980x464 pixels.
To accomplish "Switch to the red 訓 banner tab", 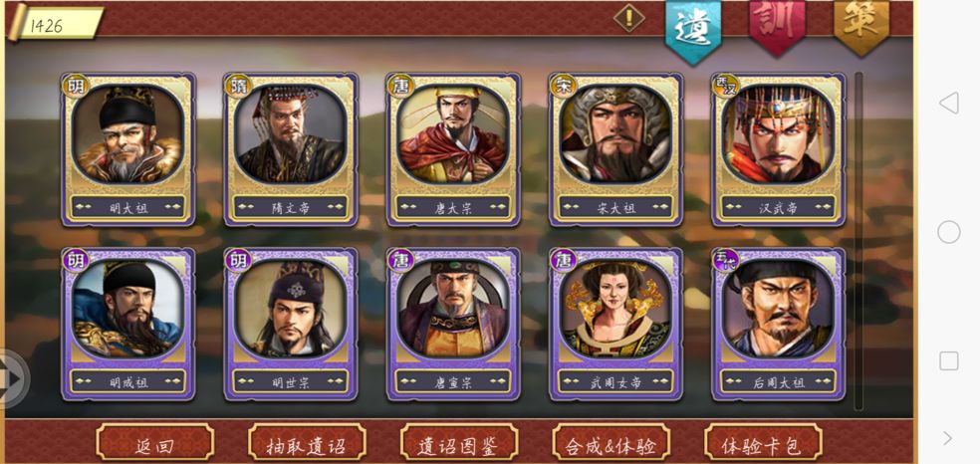I will pyautogui.click(x=777, y=25).
